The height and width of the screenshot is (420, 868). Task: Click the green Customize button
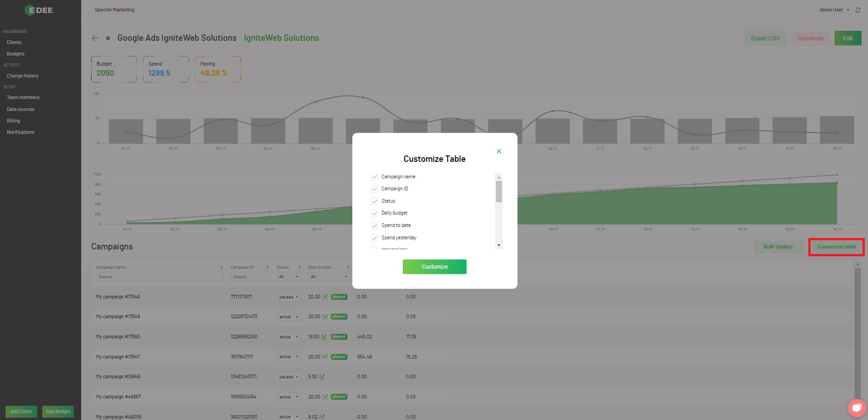coord(434,267)
